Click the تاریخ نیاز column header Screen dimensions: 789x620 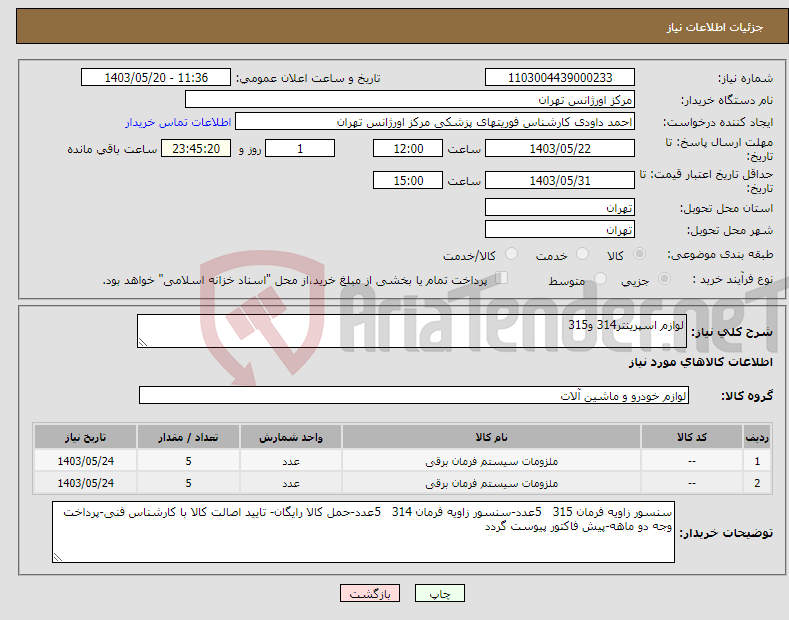[x=86, y=437]
